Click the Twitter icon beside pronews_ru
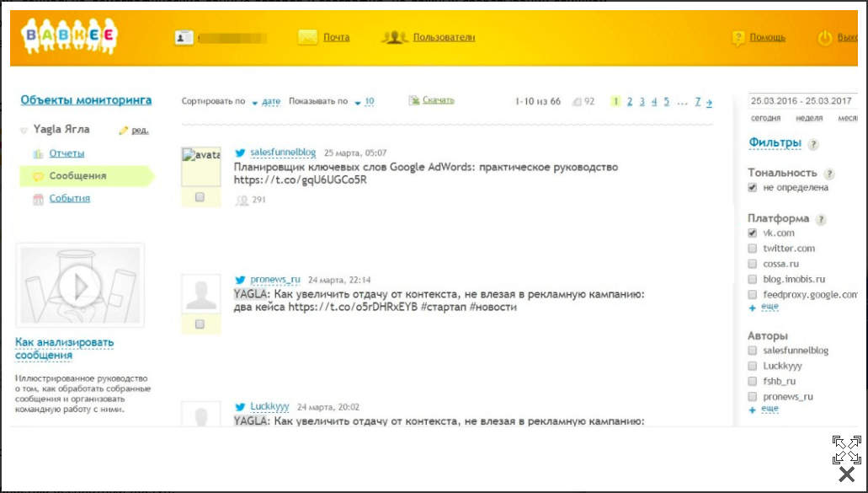 pos(240,280)
